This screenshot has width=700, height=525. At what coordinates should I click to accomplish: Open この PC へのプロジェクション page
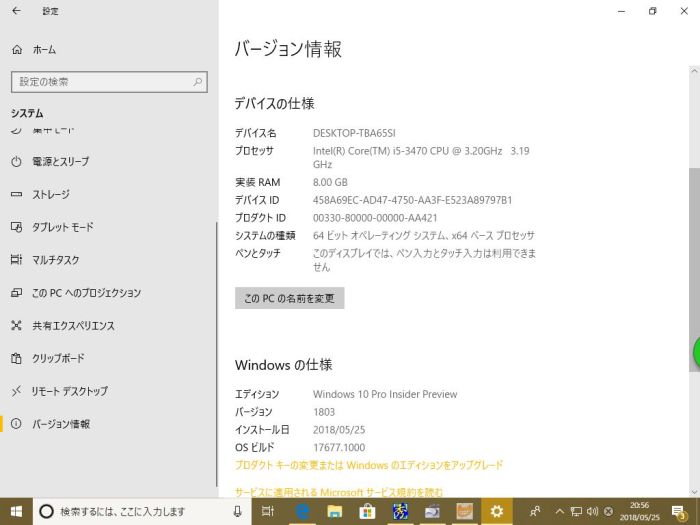click(86, 293)
